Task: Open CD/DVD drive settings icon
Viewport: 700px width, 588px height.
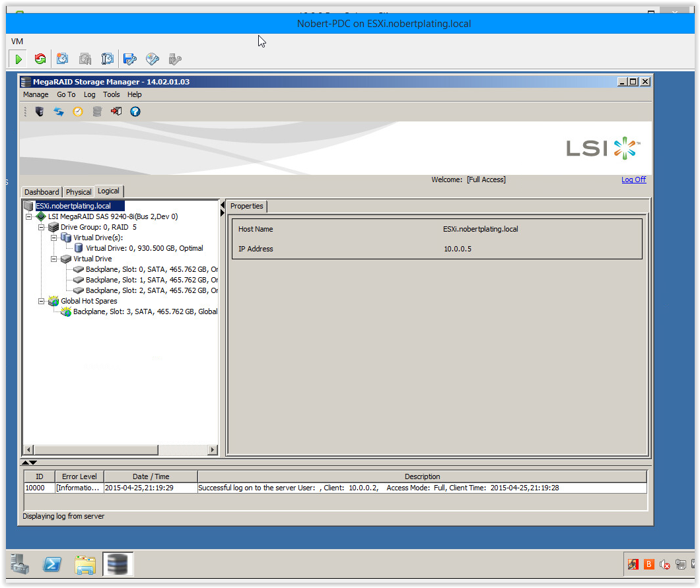Action: coord(153,59)
